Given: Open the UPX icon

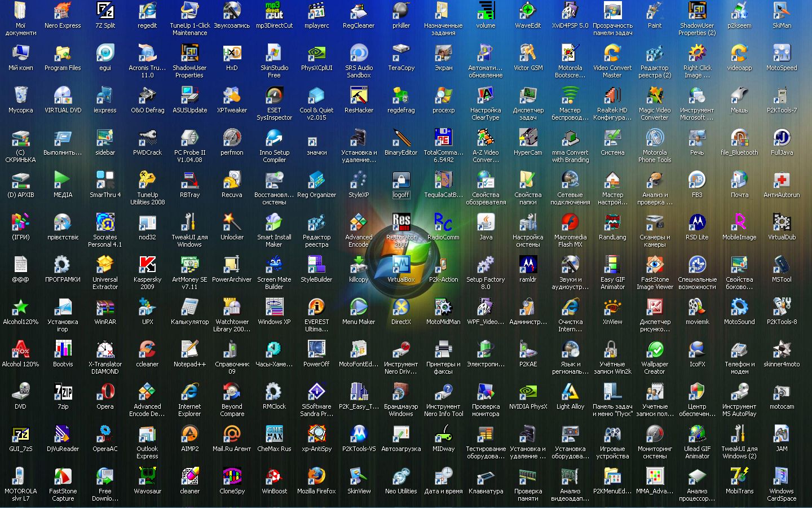Looking at the screenshot, I should [147, 306].
